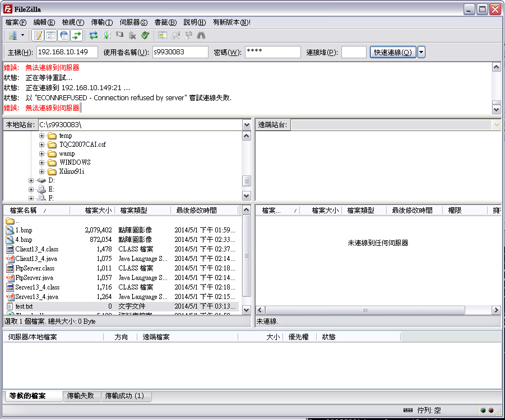Click the disconnect from server icon

[x=132, y=35]
